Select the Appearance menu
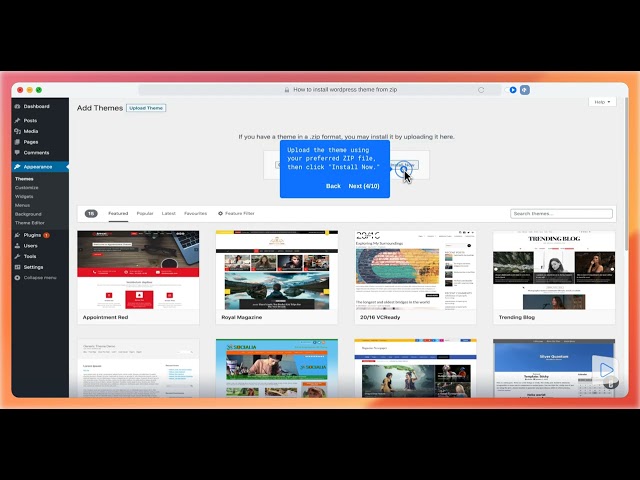Viewport: 640px width, 480px height. (x=40, y=167)
